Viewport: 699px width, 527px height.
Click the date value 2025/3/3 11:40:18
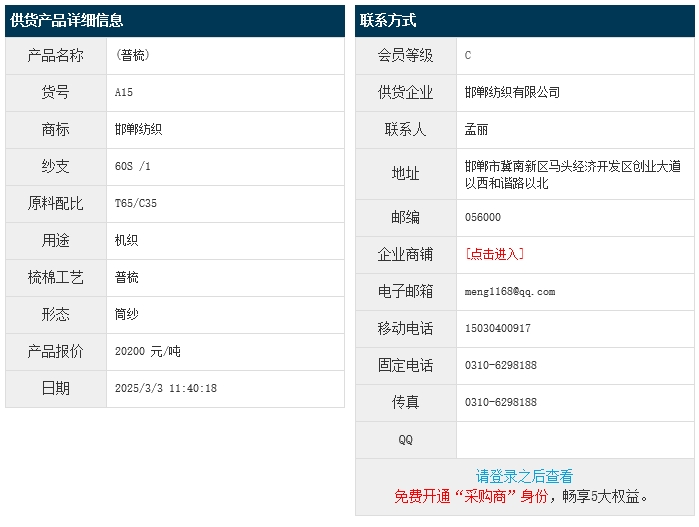tap(166, 388)
